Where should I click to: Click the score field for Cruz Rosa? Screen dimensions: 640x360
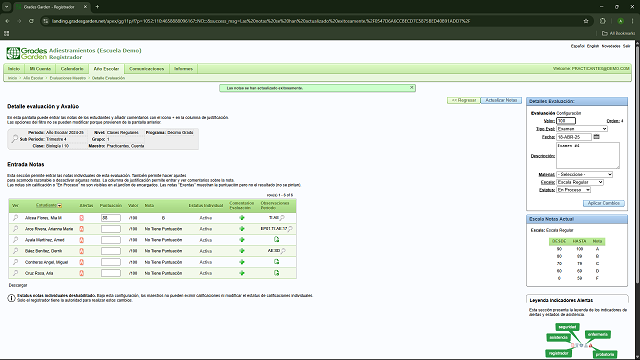[111, 273]
